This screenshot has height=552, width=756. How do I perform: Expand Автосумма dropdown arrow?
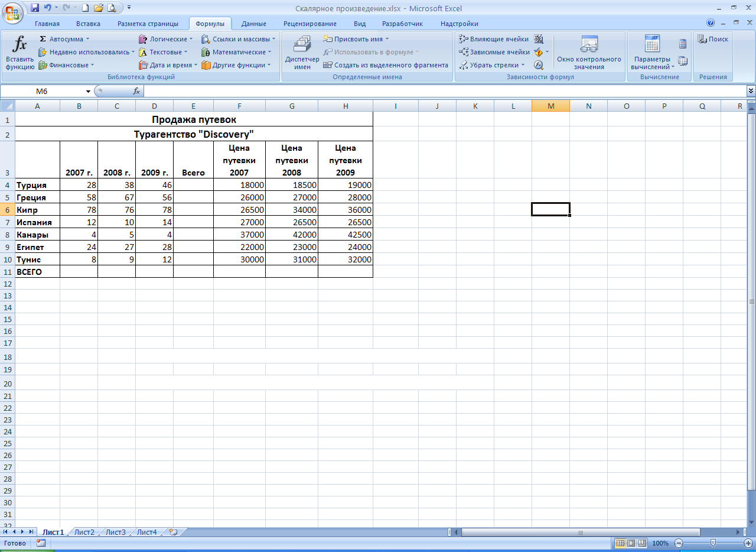point(88,39)
